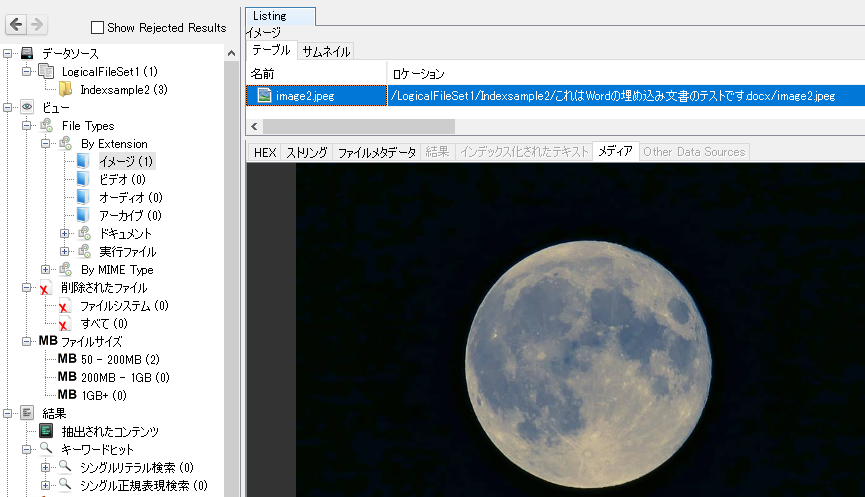The height and width of the screenshot is (497, 865).
Task: Click the ビュー eye icon
Action: point(27,107)
